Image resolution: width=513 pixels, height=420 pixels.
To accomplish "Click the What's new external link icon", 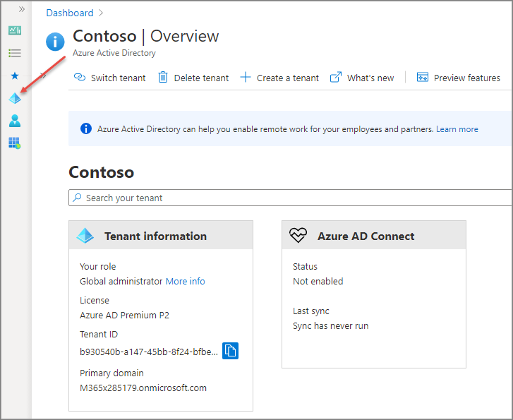I will (336, 77).
